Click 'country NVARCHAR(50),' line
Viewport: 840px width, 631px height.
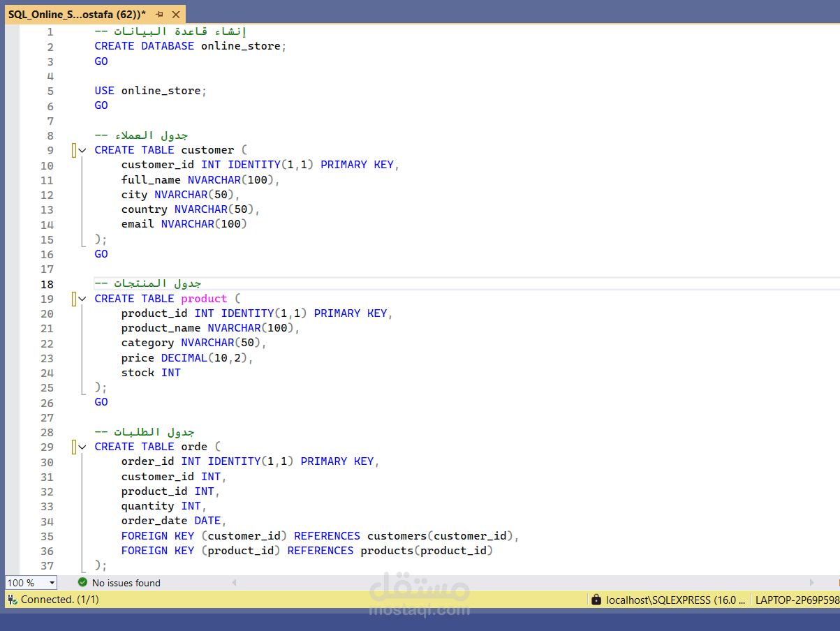click(x=191, y=209)
